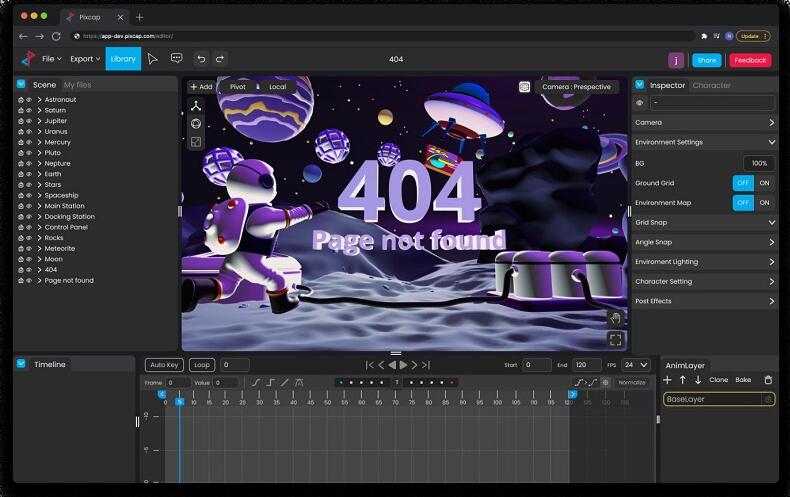Enter fullscreen viewport mode

click(x=615, y=339)
